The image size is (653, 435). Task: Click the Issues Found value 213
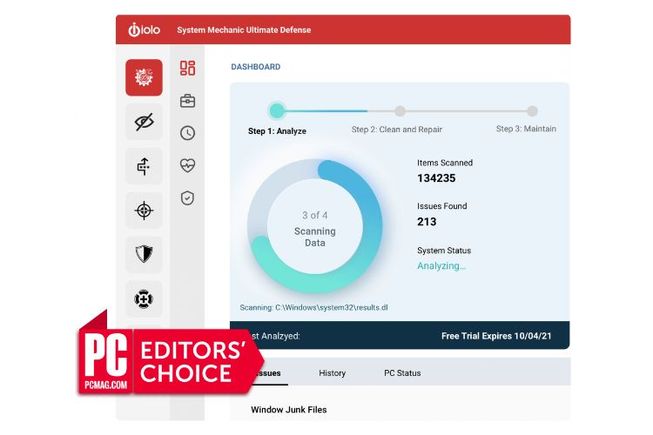[x=427, y=221]
